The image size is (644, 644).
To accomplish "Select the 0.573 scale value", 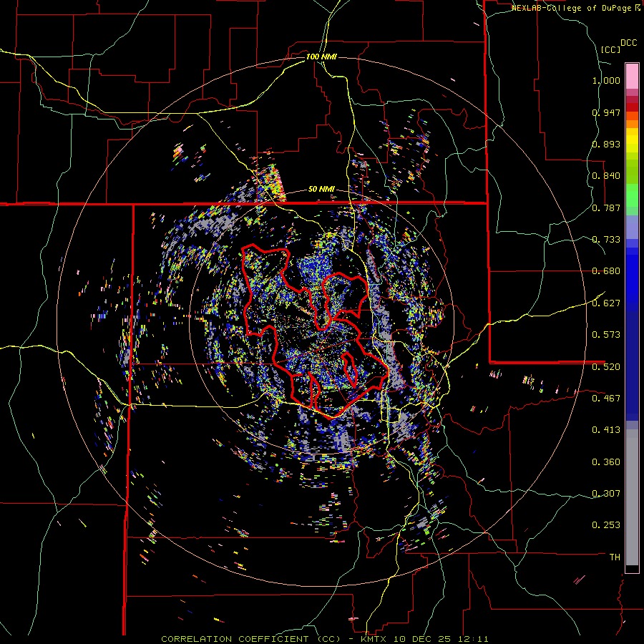I will click(x=606, y=335).
